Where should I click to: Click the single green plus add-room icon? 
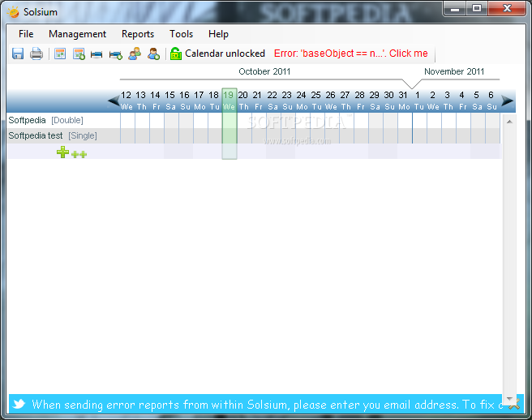point(62,152)
